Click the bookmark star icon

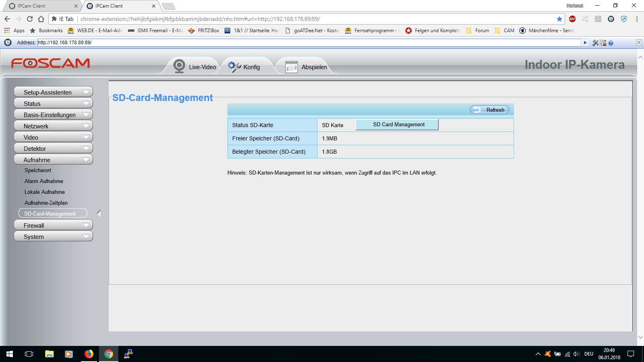click(559, 19)
